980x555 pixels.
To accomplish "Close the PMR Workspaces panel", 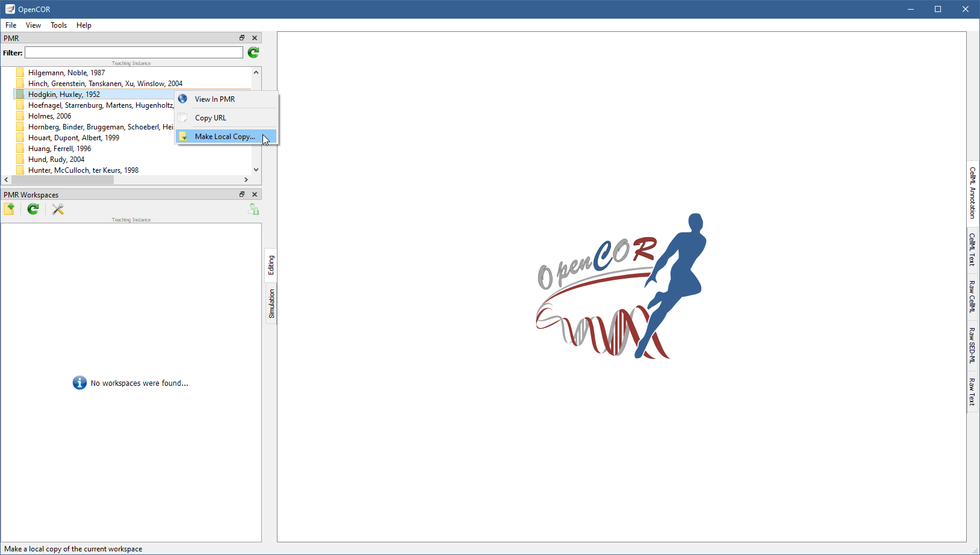I will pos(255,194).
